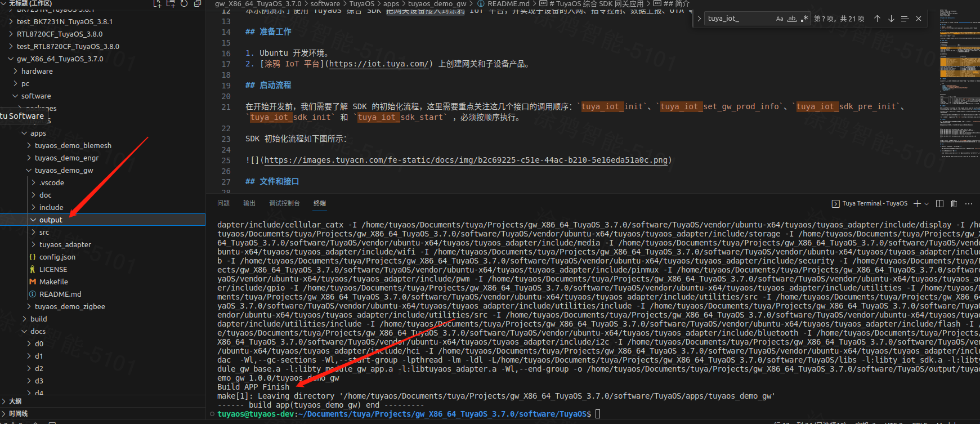Collapse the apps folder
The height and width of the screenshot is (424, 980).
[102, 133]
